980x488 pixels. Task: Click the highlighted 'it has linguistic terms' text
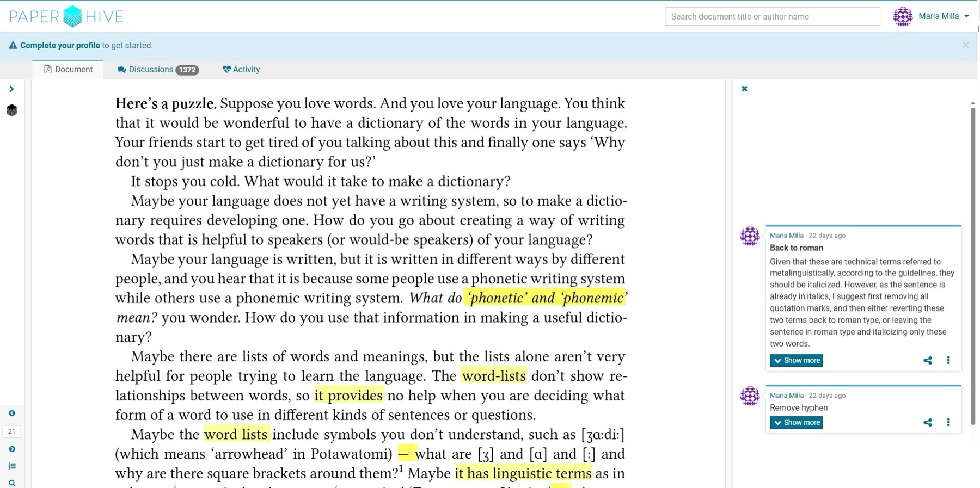(x=523, y=473)
